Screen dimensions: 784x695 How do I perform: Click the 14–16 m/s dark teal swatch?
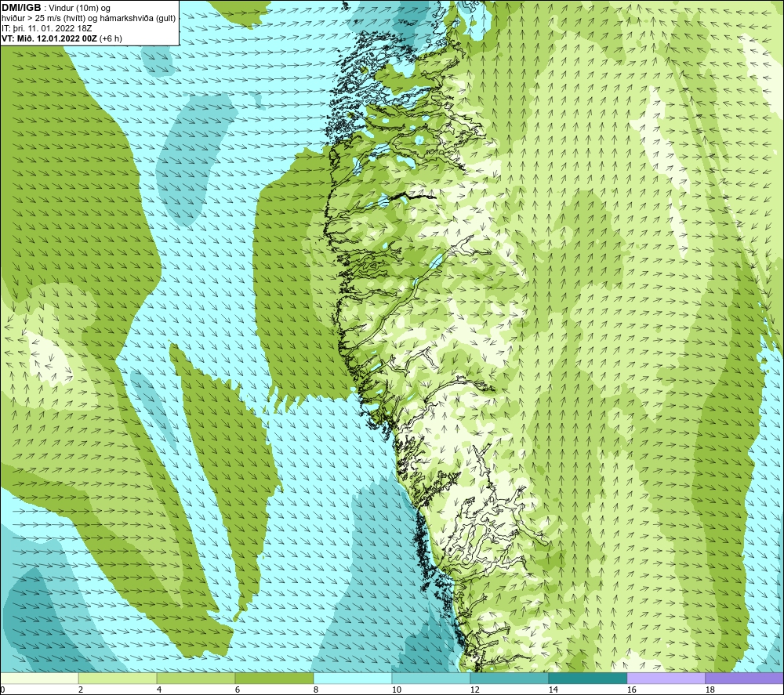587,678
